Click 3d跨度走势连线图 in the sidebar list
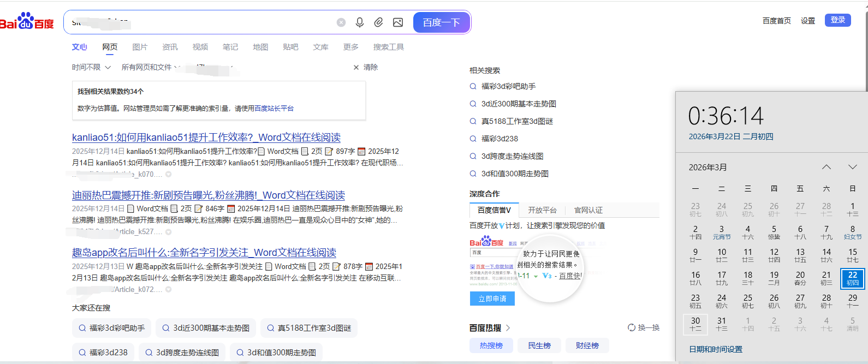This screenshot has width=868, height=364. coord(512,156)
